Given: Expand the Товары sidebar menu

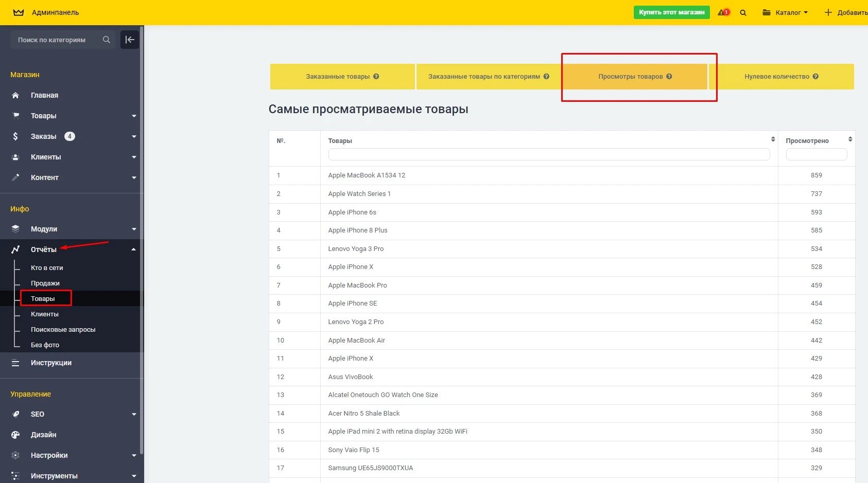Looking at the screenshot, I should tap(133, 116).
